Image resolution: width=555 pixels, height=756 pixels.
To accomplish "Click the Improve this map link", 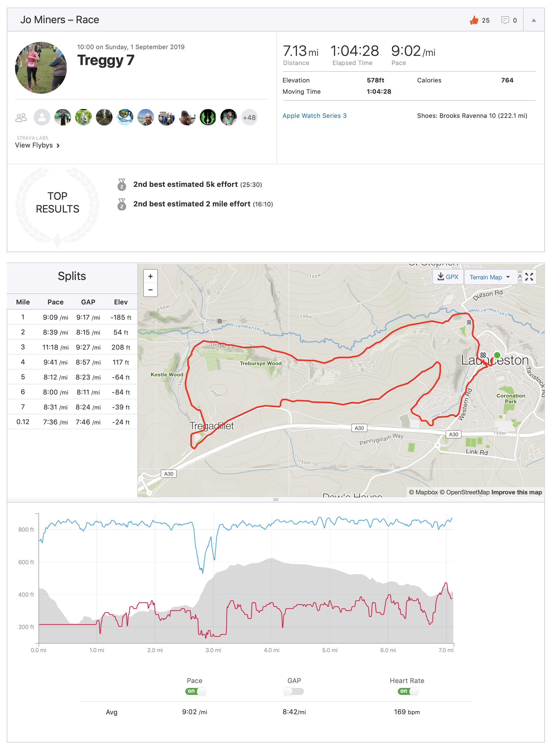I will (x=516, y=492).
